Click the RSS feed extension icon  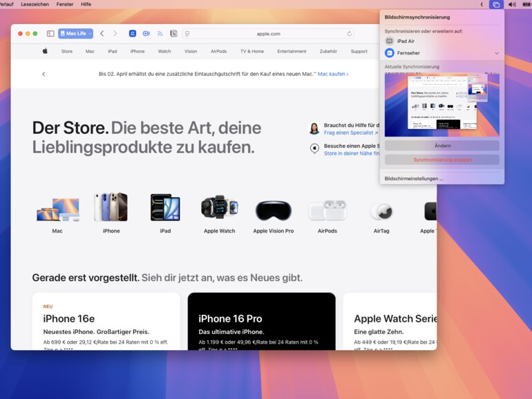tap(160, 34)
